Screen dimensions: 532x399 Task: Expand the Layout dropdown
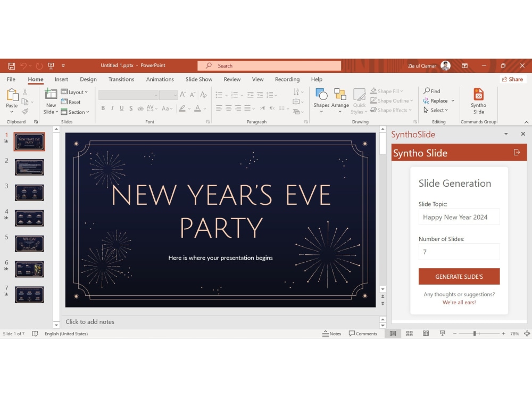pyautogui.click(x=74, y=92)
